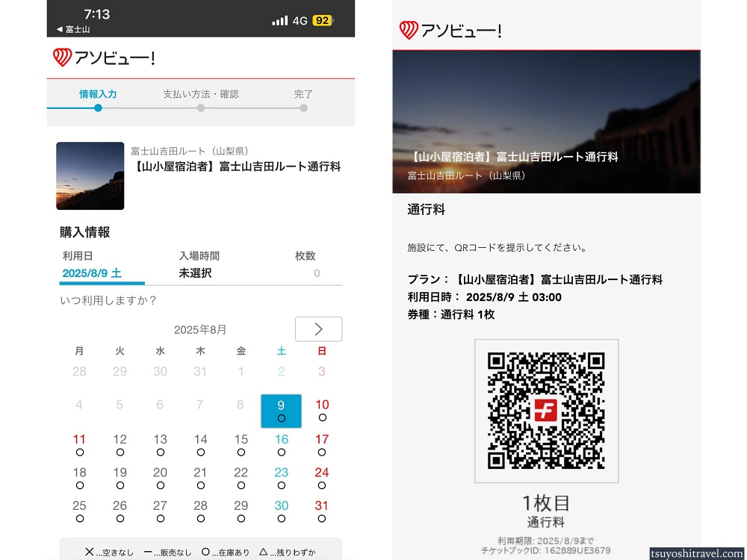Choose August 31 on the calendar
The height and width of the screenshot is (560, 747).
coord(322,510)
